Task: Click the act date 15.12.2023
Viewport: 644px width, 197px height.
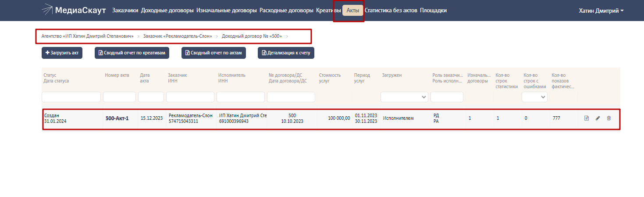Action: point(152,118)
